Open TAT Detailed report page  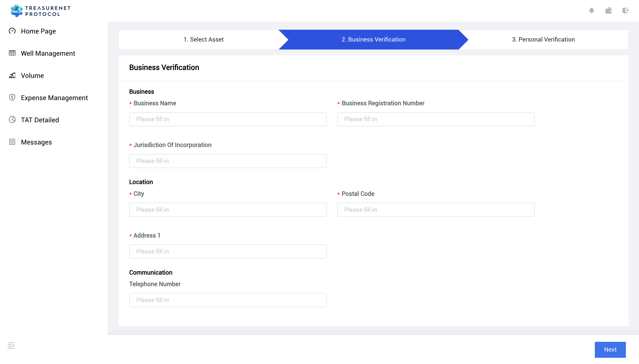point(40,120)
